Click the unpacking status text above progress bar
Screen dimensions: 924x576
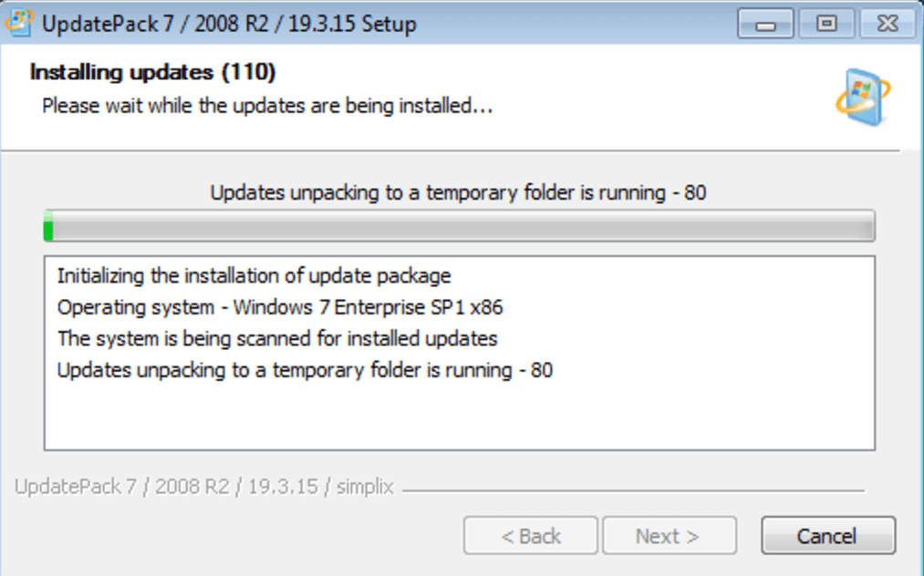(459, 193)
